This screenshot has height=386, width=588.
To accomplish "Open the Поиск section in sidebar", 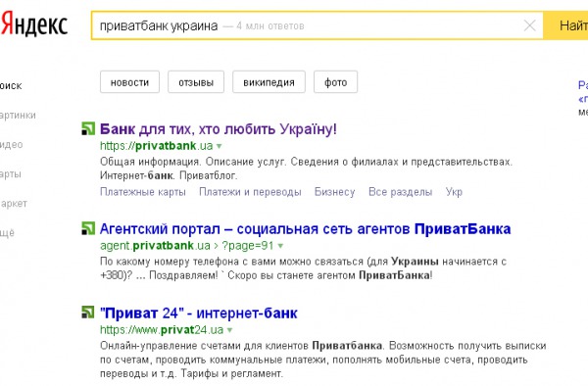I will (x=11, y=86).
